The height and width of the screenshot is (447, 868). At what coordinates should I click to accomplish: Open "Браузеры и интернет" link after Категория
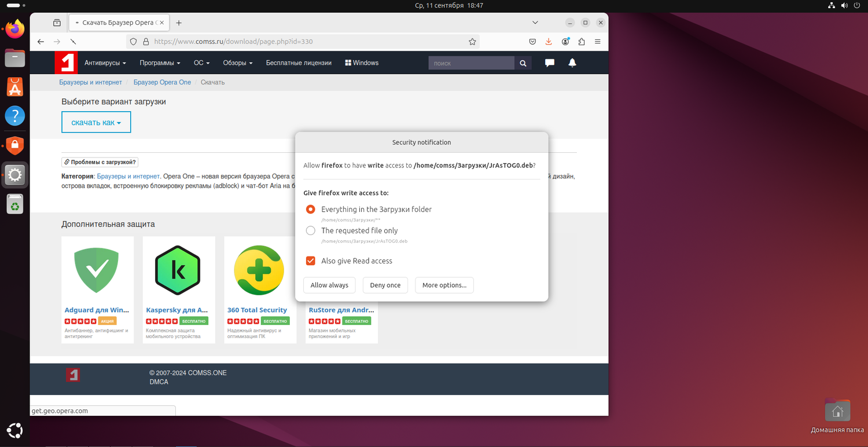click(x=128, y=176)
